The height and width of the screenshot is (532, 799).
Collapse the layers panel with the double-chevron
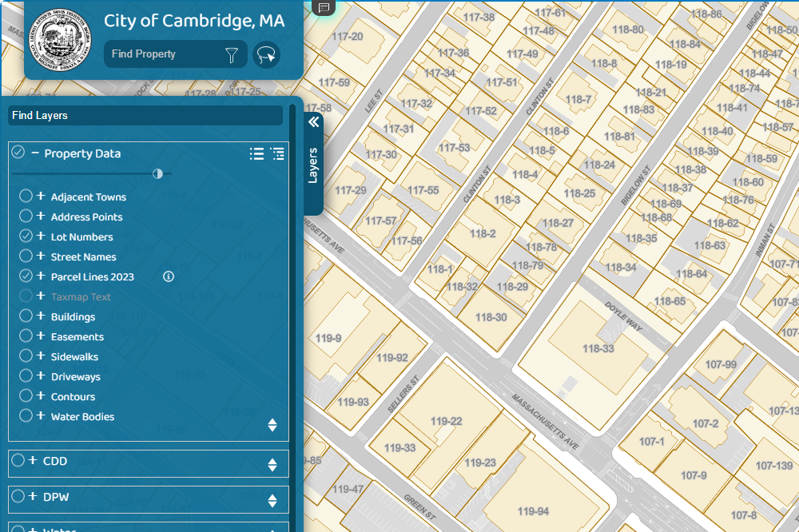313,121
